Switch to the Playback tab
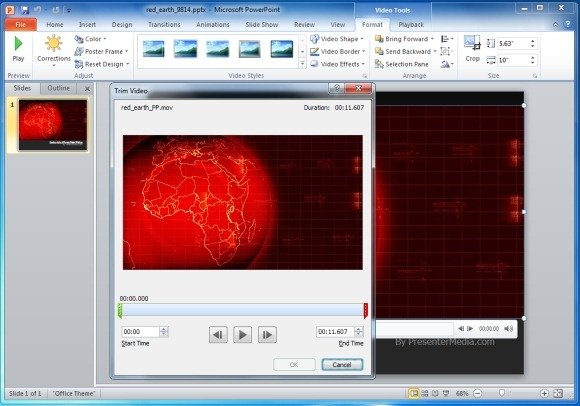 click(x=411, y=24)
